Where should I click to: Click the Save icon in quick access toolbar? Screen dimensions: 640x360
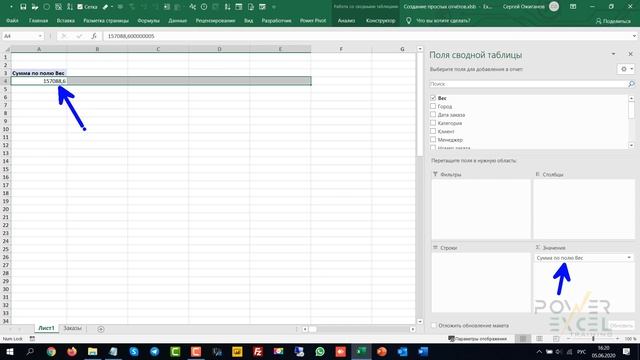point(23,7)
